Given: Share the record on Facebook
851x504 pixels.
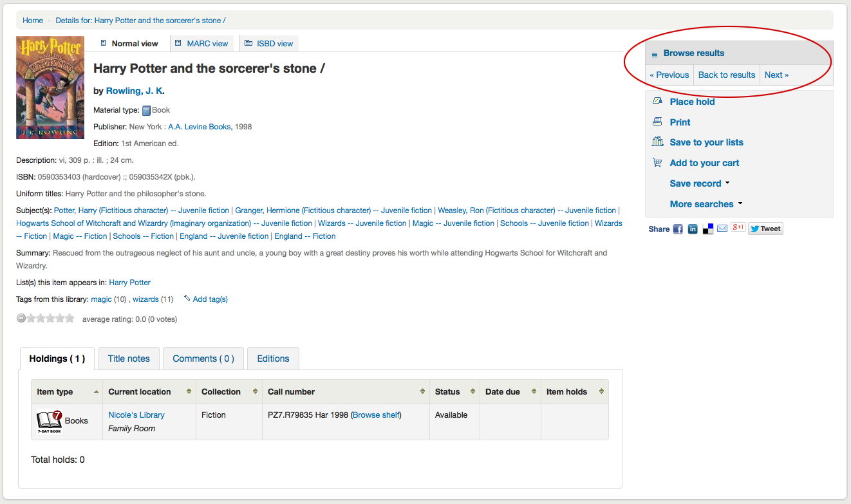Looking at the screenshot, I should coord(678,229).
